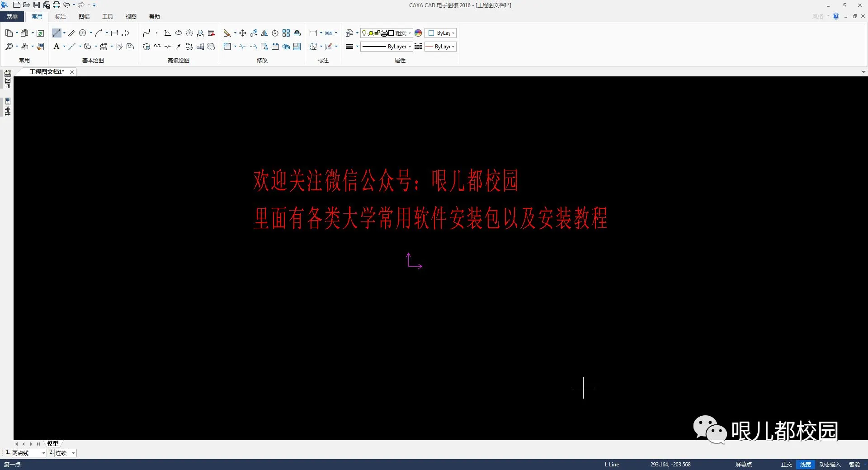Click the L Line command text
The image size is (868, 470).
pos(612,465)
